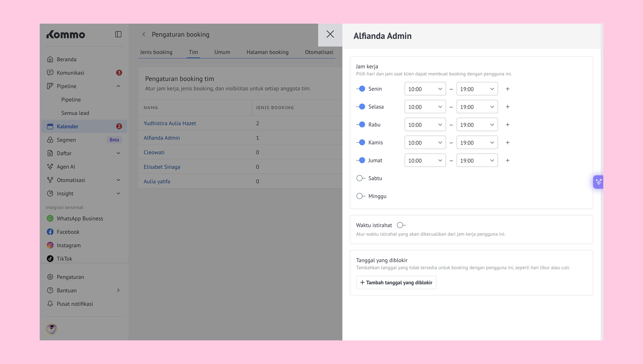This screenshot has width=643, height=364.
Task: Open the Halaman booking tab
Action: 267,52
